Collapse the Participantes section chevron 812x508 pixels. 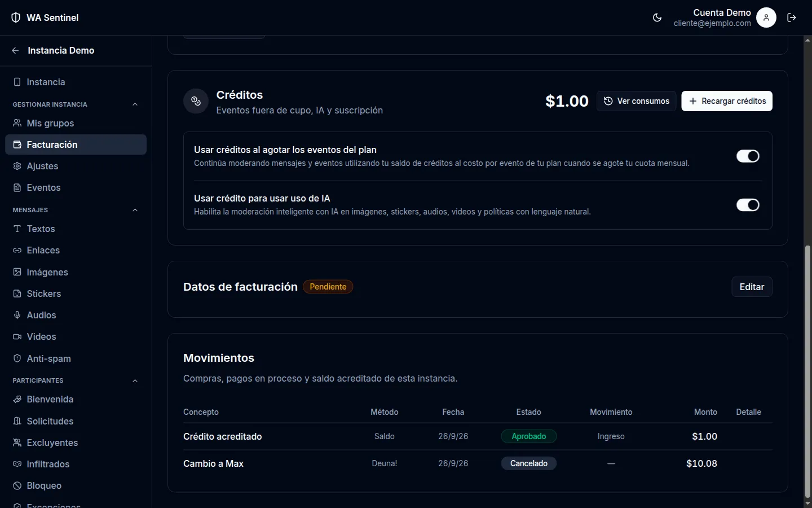click(x=135, y=380)
